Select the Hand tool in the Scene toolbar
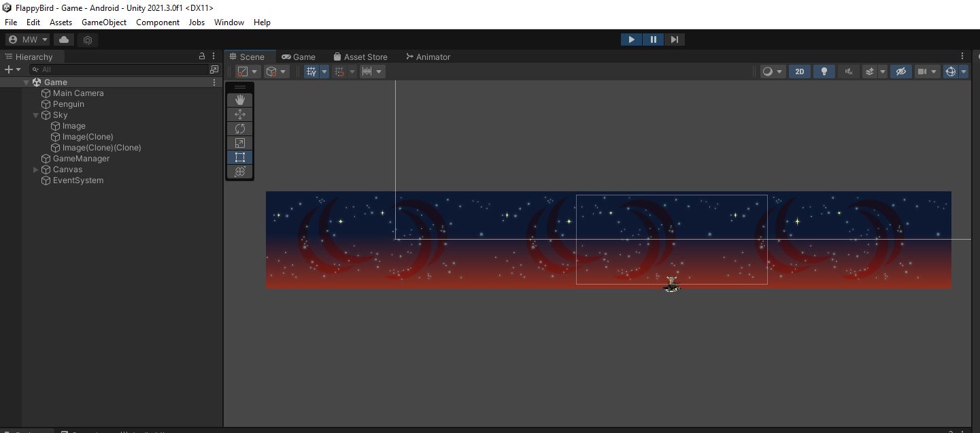This screenshot has width=980, height=433. click(x=239, y=100)
